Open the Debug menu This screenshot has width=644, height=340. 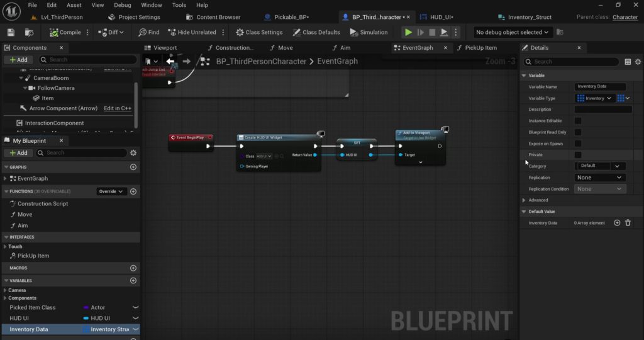pos(123,5)
